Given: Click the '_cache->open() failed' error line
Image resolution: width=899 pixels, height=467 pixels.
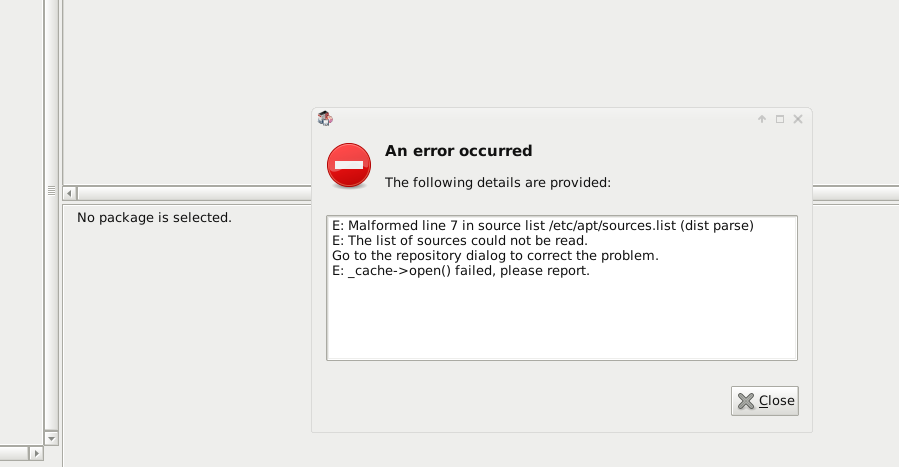Looking at the screenshot, I should (461, 270).
